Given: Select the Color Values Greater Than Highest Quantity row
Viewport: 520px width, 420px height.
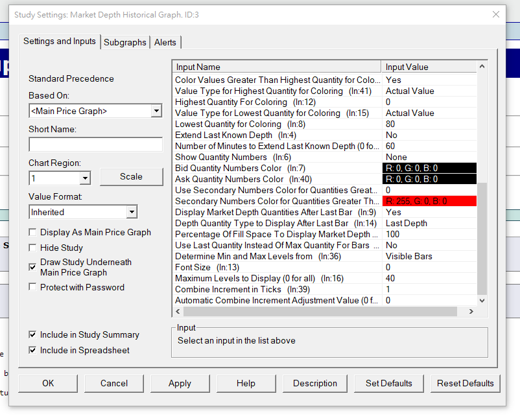Looking at the screenshot, I should (325, 80).
